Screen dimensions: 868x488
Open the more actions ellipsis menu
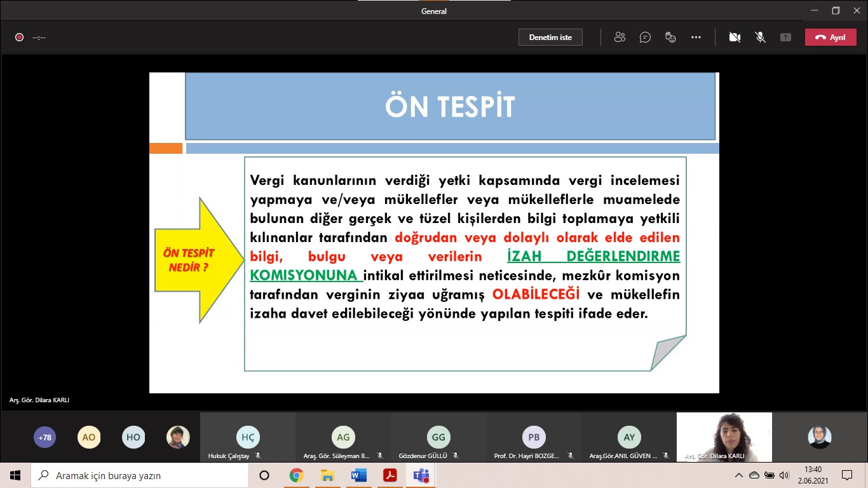click(696, 37)
